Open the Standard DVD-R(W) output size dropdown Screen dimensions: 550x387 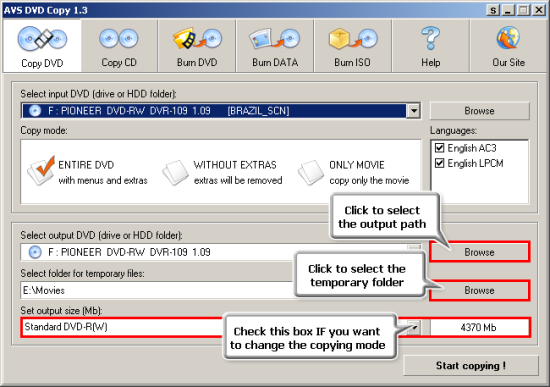tap(415, 328)
